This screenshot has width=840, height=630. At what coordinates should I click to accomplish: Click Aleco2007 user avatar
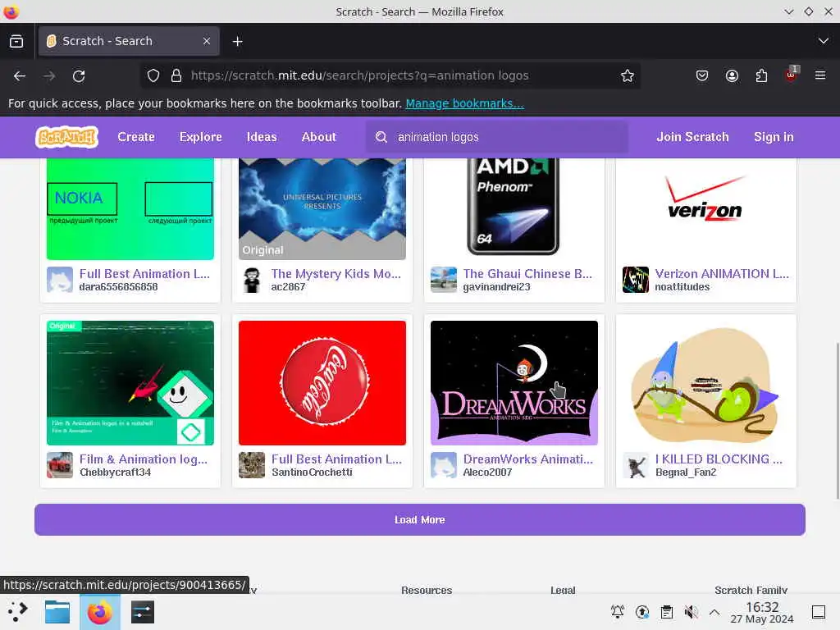[444, 465]
